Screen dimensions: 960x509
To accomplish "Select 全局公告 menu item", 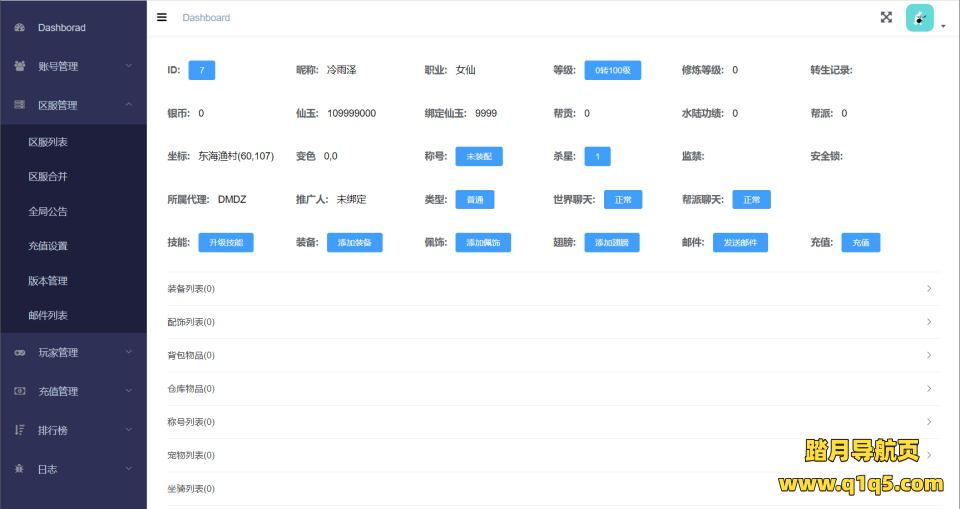I will [x=48, y=212].
